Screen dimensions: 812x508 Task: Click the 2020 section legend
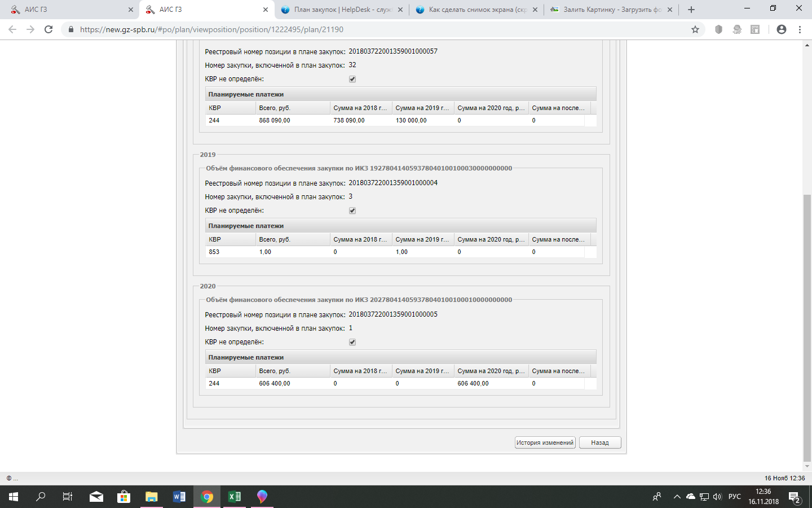point(208,286)
